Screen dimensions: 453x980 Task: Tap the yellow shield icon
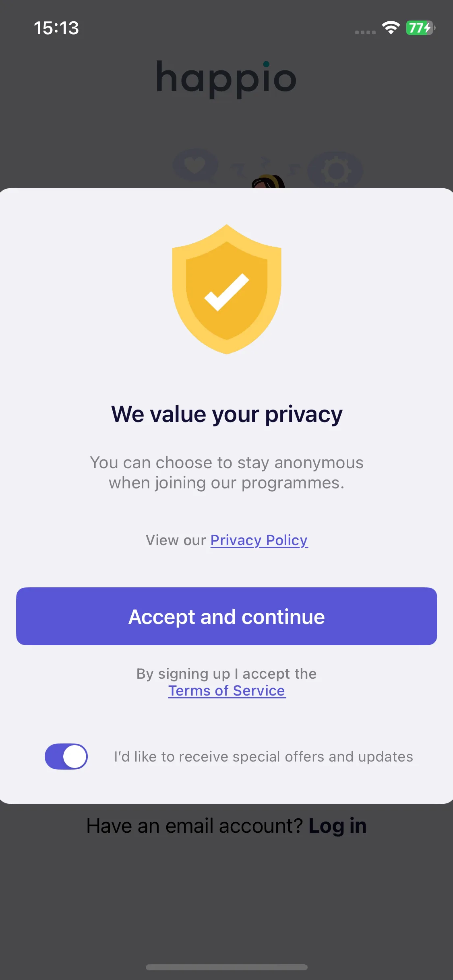pyautogui.click(x=227, y=289)
